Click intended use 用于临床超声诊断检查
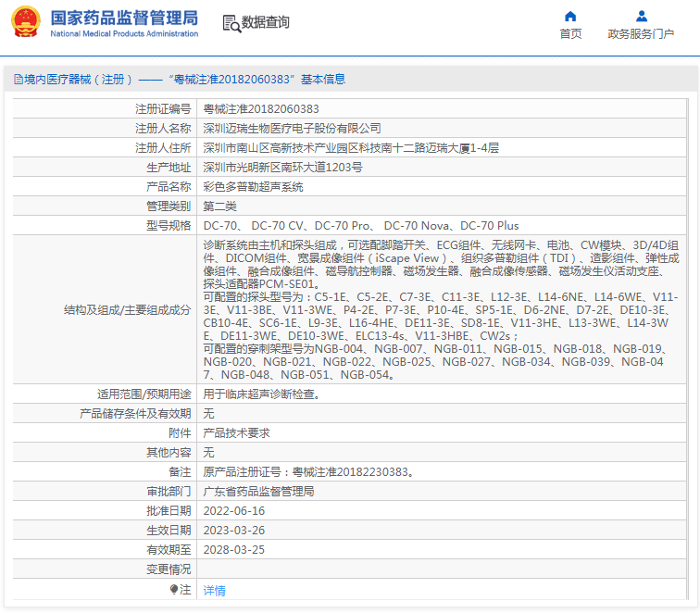 point(262,394)
